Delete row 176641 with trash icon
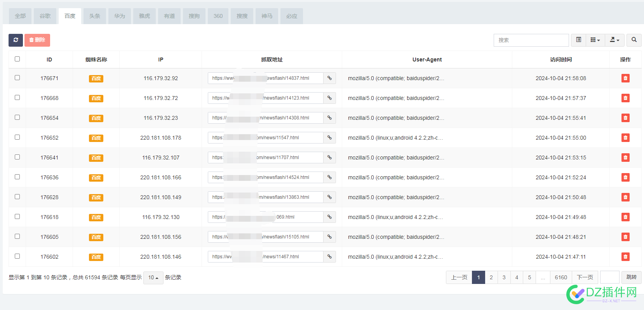Image resolution: width=644 pixels, height=310 pixels. click(x=625, y=158)
